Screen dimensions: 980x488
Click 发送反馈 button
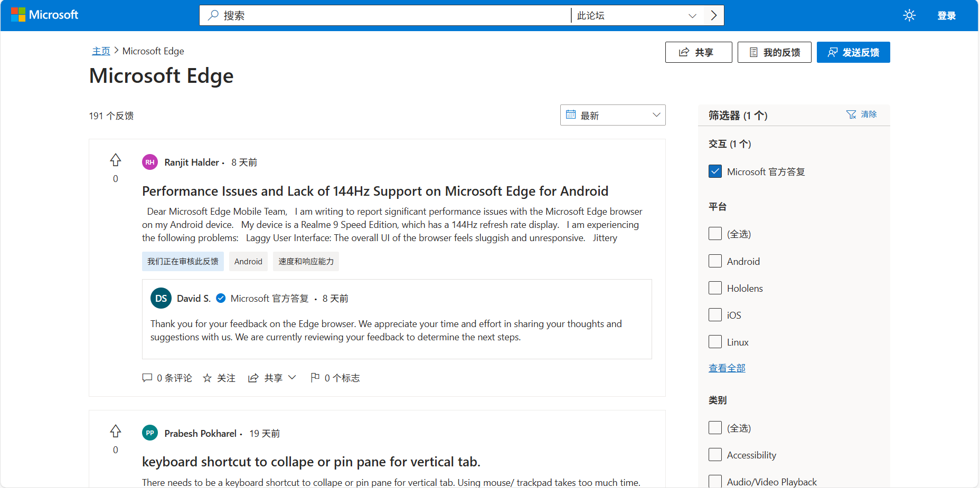853,52
